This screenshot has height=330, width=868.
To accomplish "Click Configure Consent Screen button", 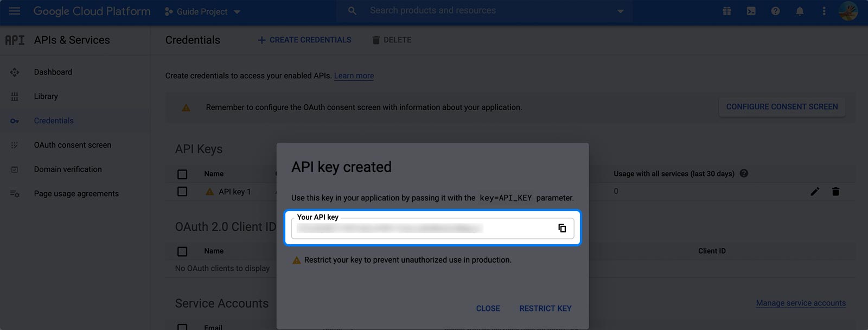I will [x=782, y=107].
